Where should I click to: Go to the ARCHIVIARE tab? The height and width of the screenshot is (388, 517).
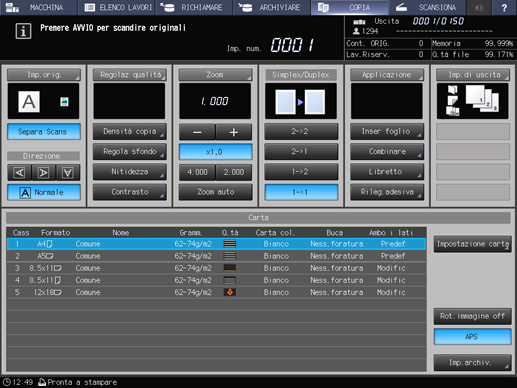[272, 7]
